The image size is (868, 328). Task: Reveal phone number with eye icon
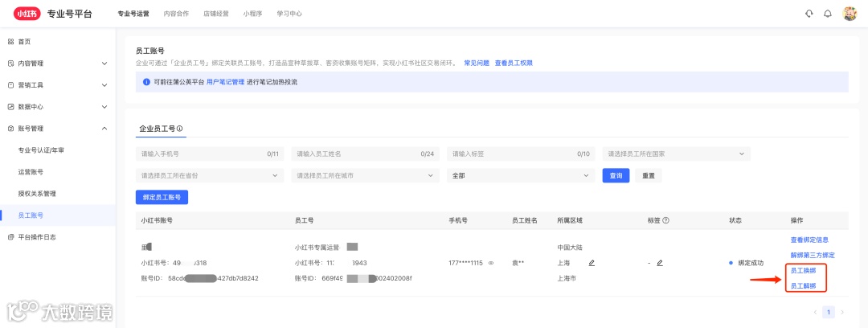click(x=490, y=263)
